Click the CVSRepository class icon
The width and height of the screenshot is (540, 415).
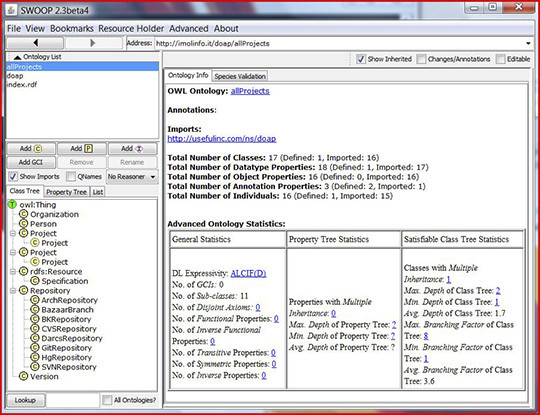(35, 329)
